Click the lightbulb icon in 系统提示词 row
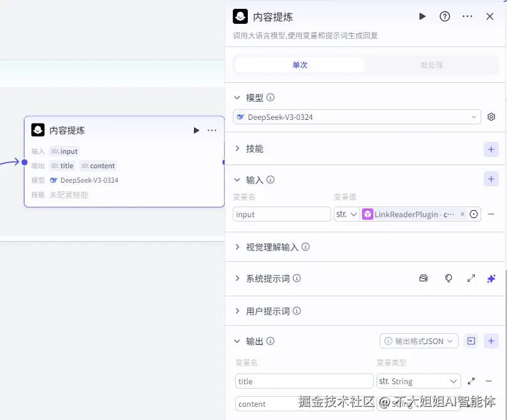This screenshot has height=420, width=507. tap(447, 278)
